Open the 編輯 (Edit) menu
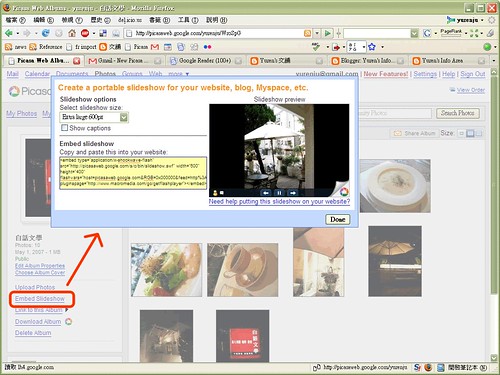Screen dimensions: 500x375 click(x=43, y=20)
